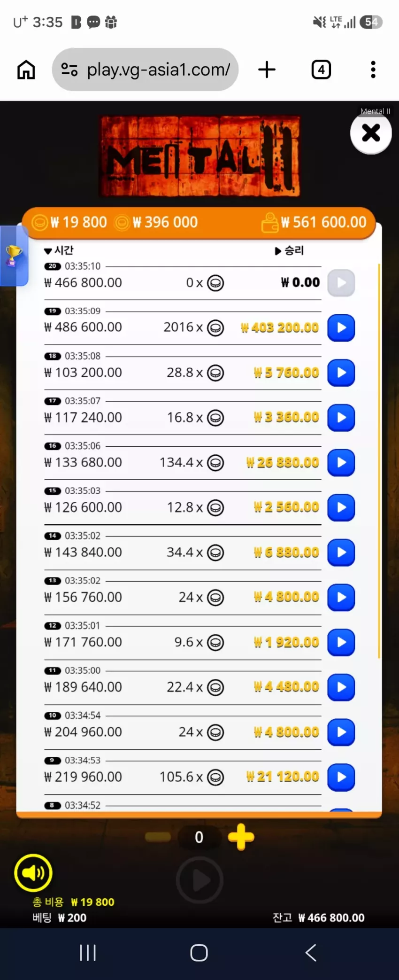
Task: Click the history list scrollbar
Action: (379, 460)
